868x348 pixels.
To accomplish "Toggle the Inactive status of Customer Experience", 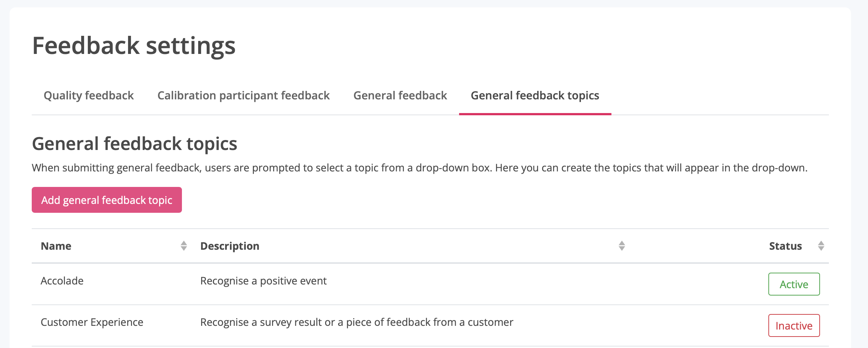I will click(x=794, y=326).
